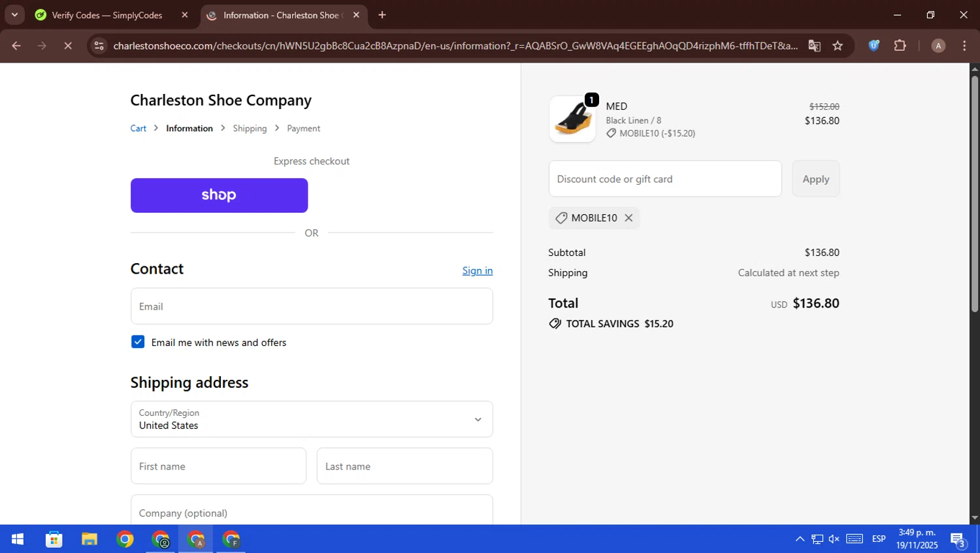This screenshot has width=980, height=553.
Task: Open site information icon in address bar
Action: coord(99,46)
